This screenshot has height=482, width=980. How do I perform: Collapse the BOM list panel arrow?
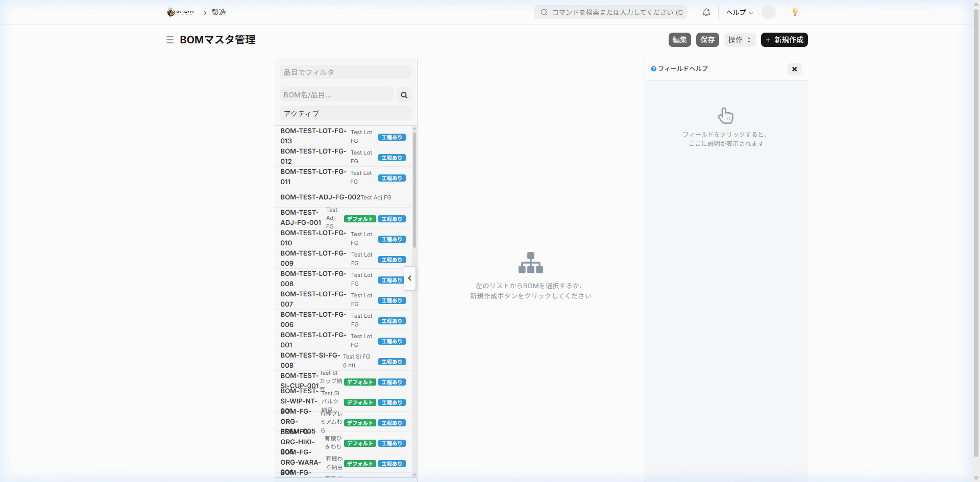[409, 278]
